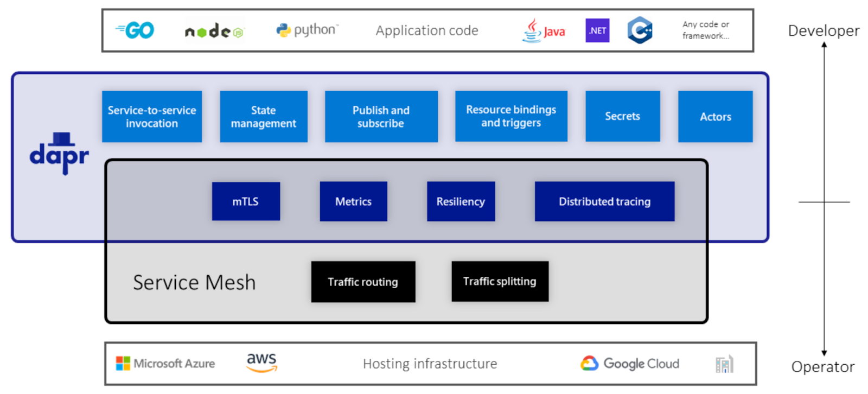Screen dimensions: 868x394
Task: Select the Google Cloud logo
Action: tap(630, 364)
